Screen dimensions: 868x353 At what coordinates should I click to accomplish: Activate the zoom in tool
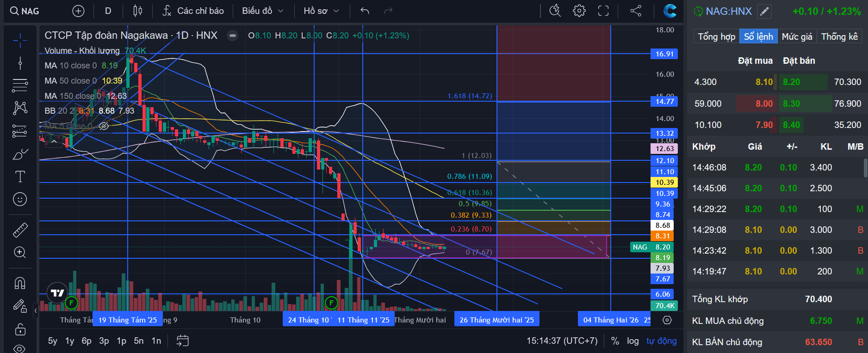coord(20,252)
